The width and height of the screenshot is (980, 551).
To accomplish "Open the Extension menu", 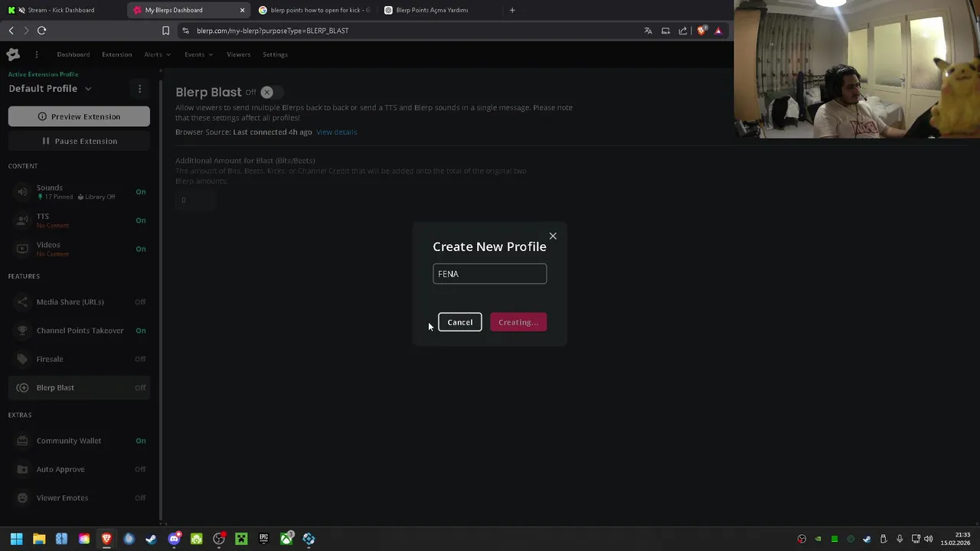I will click(117, 54).
